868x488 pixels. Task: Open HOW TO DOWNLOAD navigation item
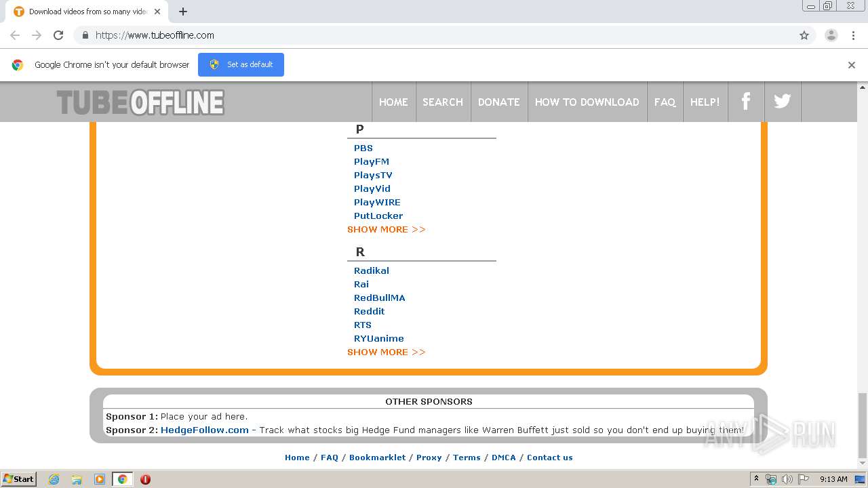point(587,102)
